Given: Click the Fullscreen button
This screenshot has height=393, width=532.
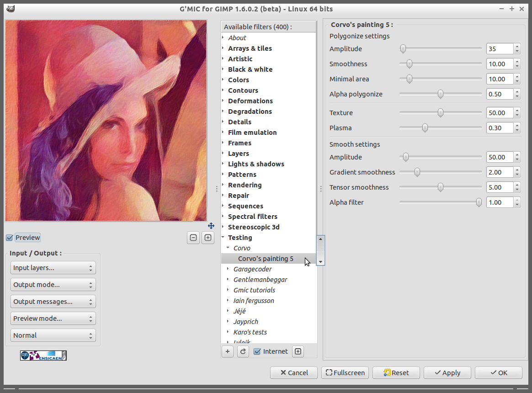Looking at the screenshot, I should click(x=345, y=372).
